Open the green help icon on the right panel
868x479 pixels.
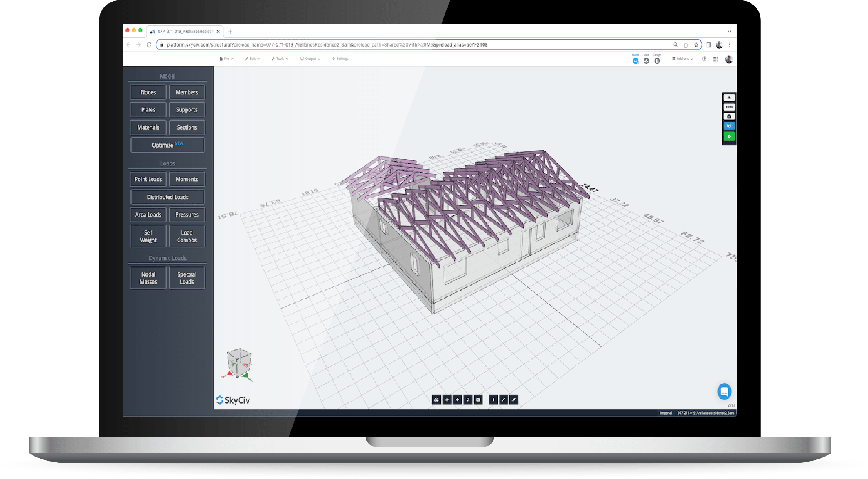[729, 136]
